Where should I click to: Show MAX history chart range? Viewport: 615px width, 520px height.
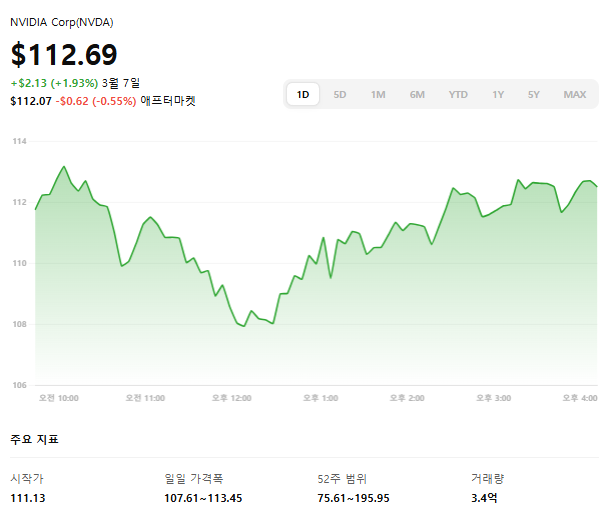575,95
